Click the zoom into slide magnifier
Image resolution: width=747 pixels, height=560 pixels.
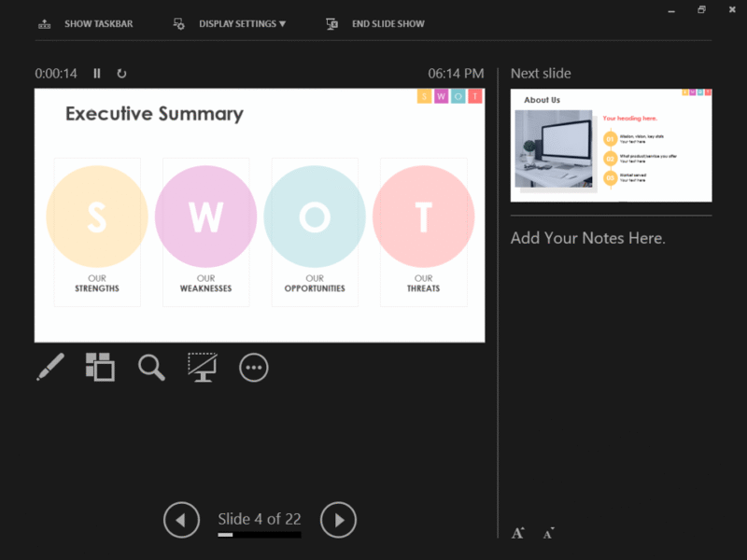click(x=151, y=367)
